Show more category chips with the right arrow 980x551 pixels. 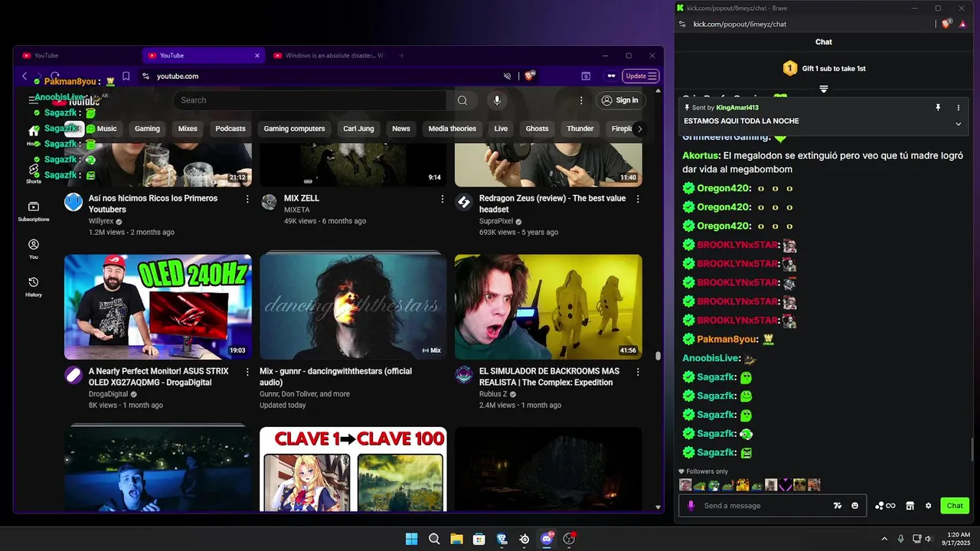(639, 129)
